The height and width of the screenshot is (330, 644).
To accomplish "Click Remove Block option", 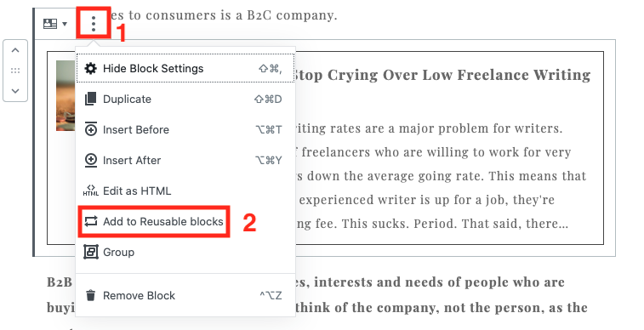I will coord(185,295).
